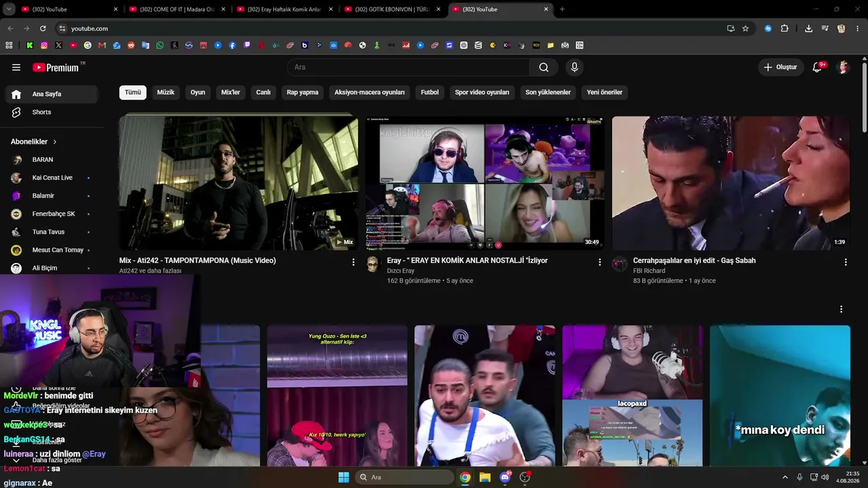This screenshot has height=488, width=868.
Task: Open the WhatsApp bookmark
Action: click(160, 45)
